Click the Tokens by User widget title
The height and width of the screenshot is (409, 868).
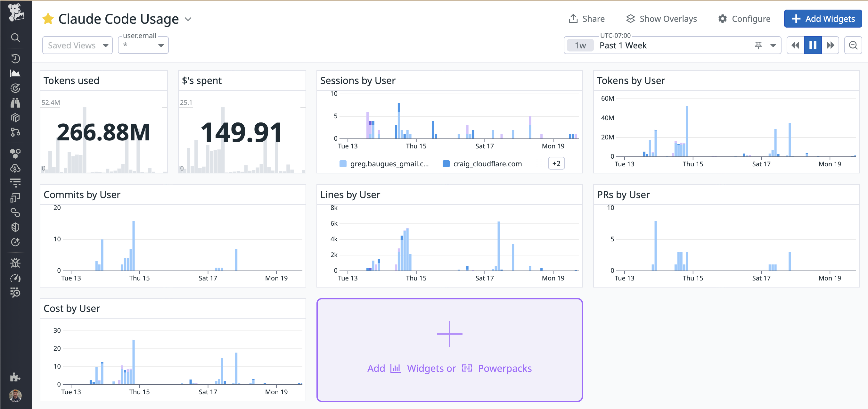tap(630, 80)
